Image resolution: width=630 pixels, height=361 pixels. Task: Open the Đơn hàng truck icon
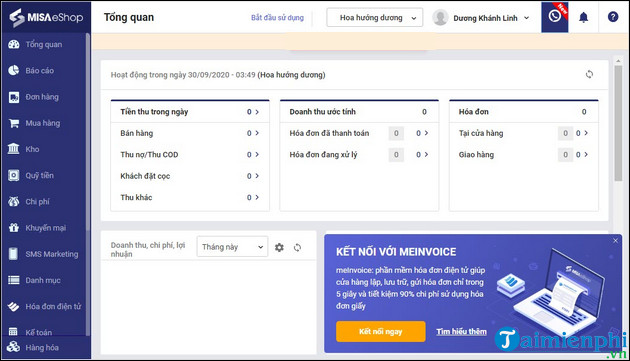[14, 97]
